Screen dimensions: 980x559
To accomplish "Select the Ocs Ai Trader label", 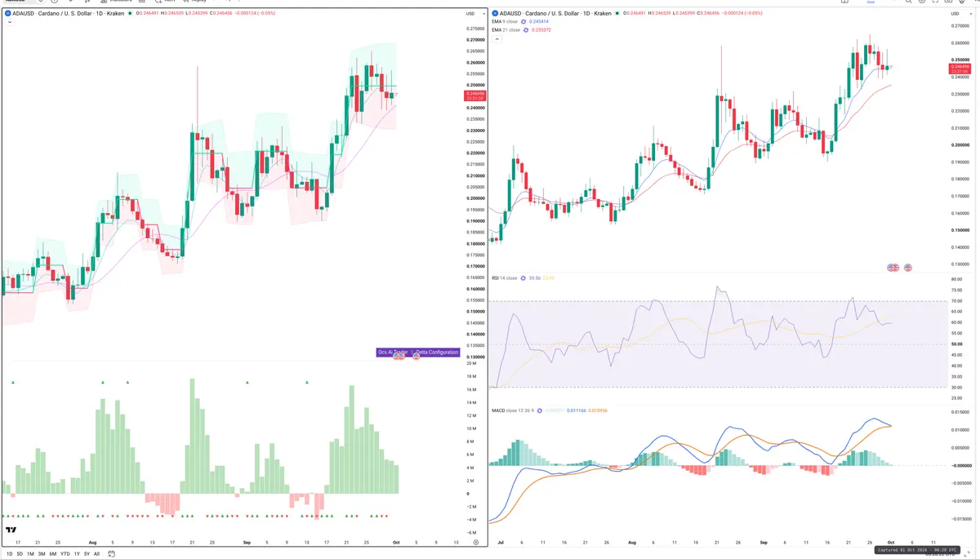I will pyautogui.click(x=393, y=353).
